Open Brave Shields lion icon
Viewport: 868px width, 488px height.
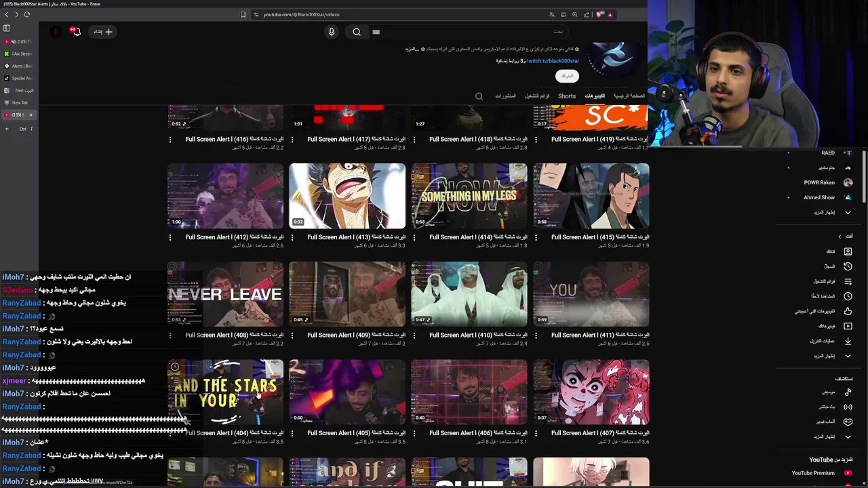(x=599, y=14)
